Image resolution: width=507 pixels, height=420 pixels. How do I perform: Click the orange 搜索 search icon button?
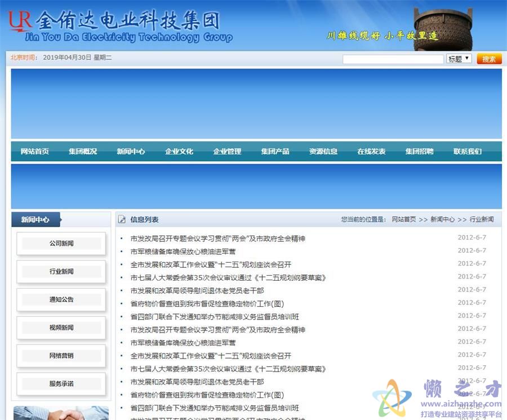tap(489, 58)
